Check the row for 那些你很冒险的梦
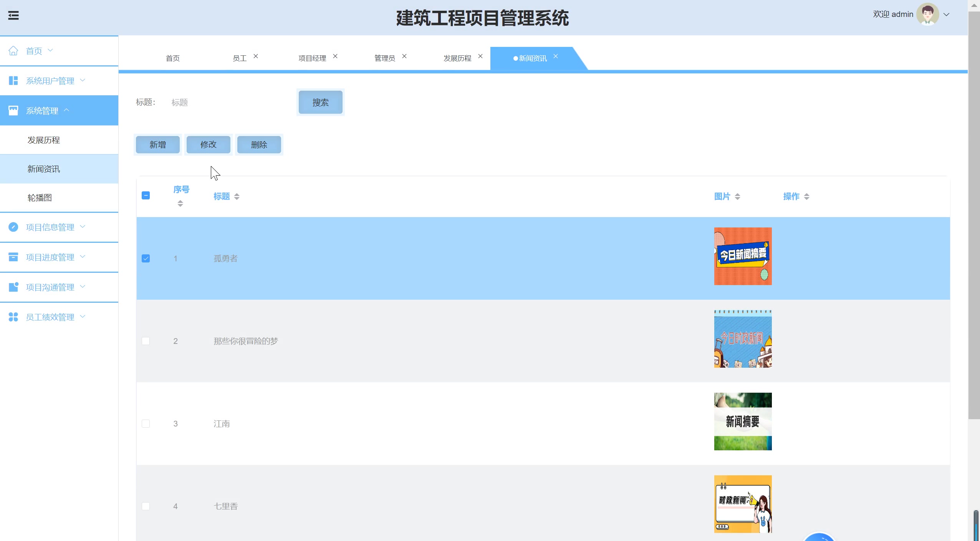980x541 pixels. click(146, 341)
